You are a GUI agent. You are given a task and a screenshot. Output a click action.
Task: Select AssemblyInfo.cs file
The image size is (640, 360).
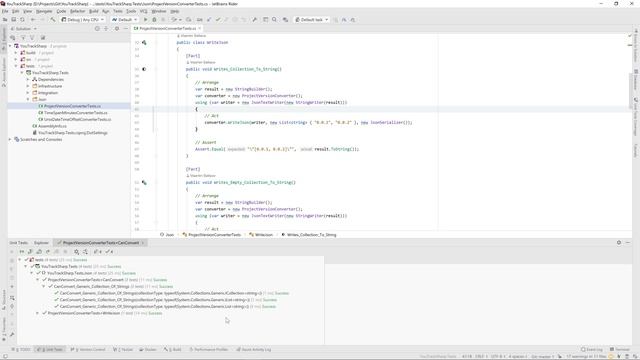tap(52, 126)
